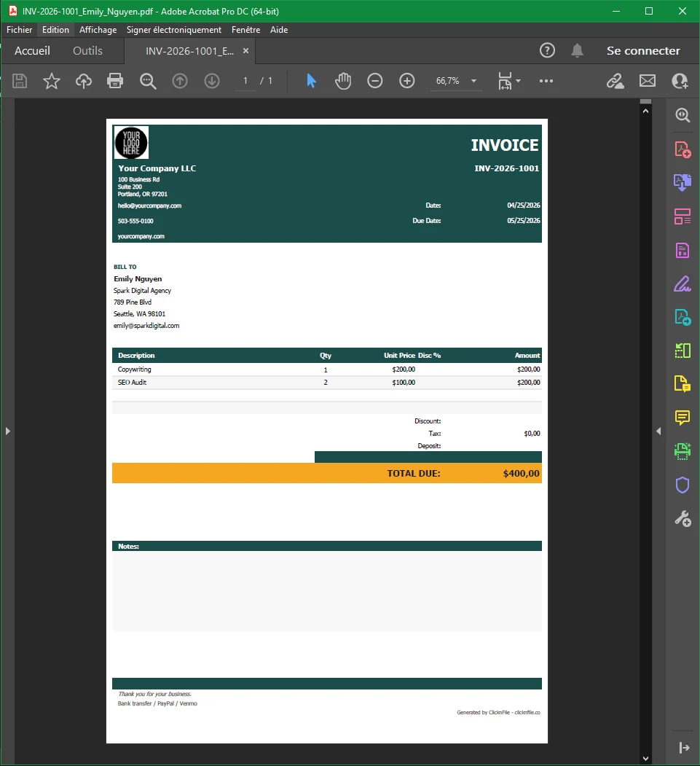Open the green Compare tool in sidebar

click(683, 351)
